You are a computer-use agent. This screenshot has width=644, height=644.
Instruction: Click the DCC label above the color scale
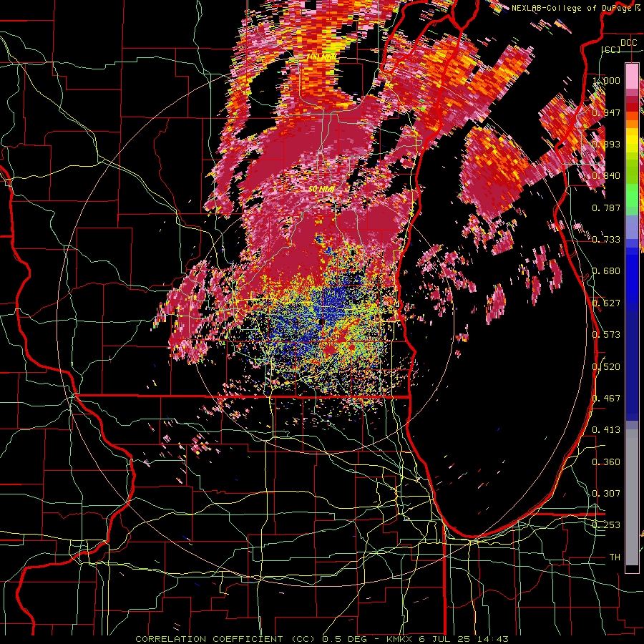pyautogui.click(x=628, y=43)
